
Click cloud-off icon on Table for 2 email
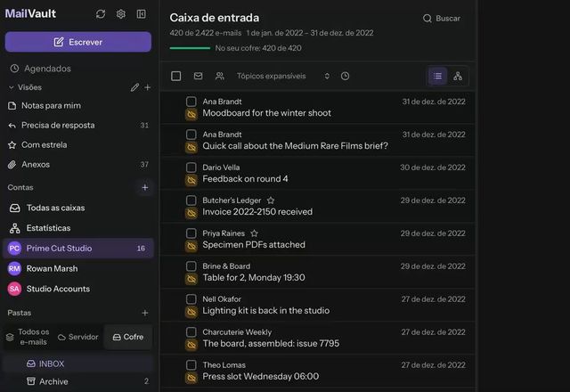191,279
